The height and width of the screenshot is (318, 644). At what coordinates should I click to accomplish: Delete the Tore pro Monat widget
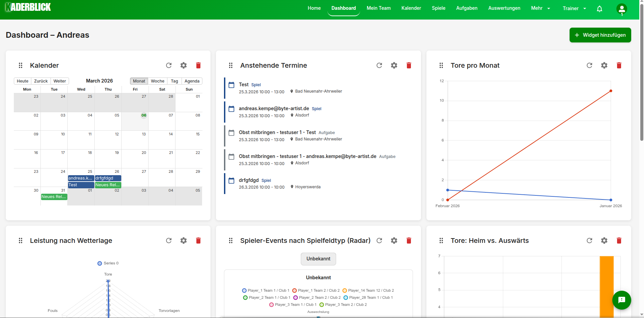click(619, 65)
